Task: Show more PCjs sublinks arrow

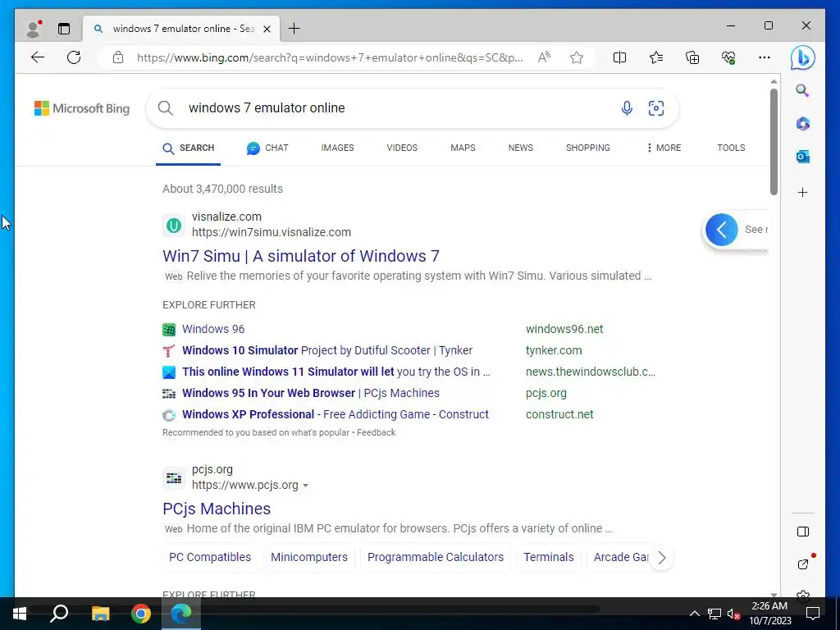Action: coord(662,558)
